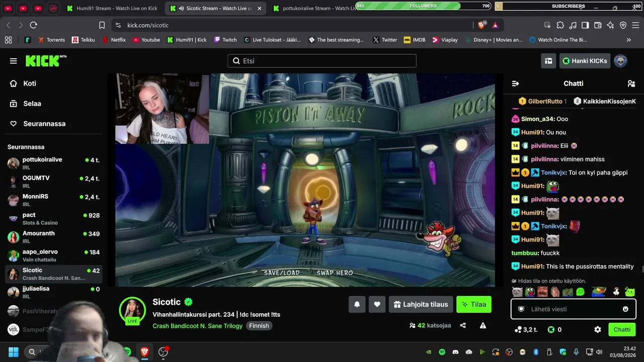Reload the page

(x=34, y=25)
